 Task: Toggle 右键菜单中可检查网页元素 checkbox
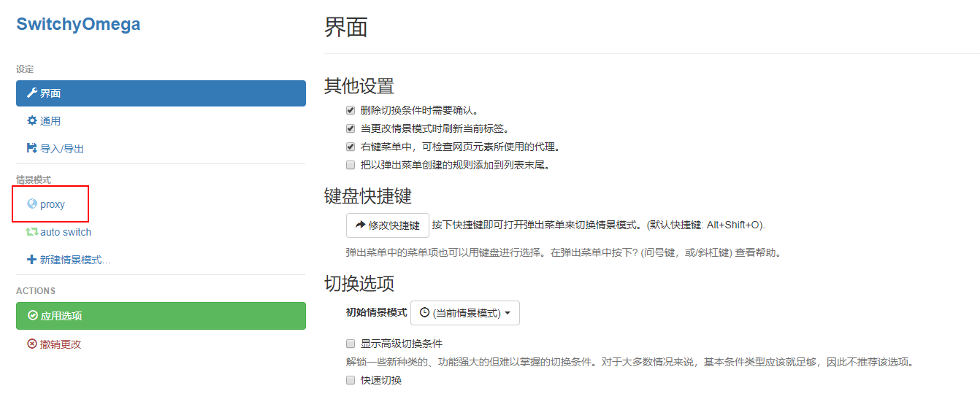pos(351,147)
